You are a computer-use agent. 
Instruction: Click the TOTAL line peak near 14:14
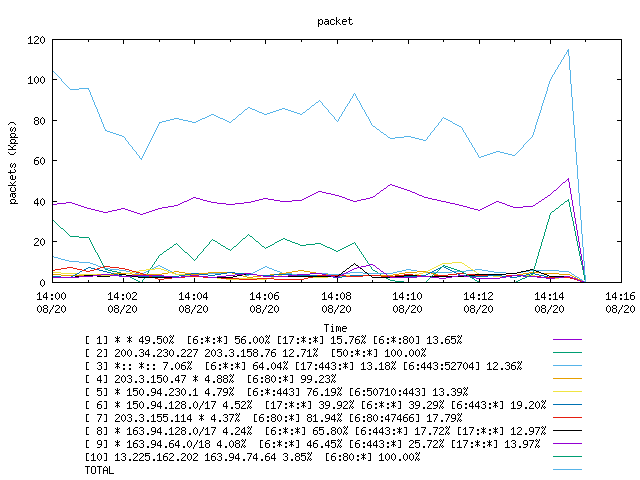point(568,50)
